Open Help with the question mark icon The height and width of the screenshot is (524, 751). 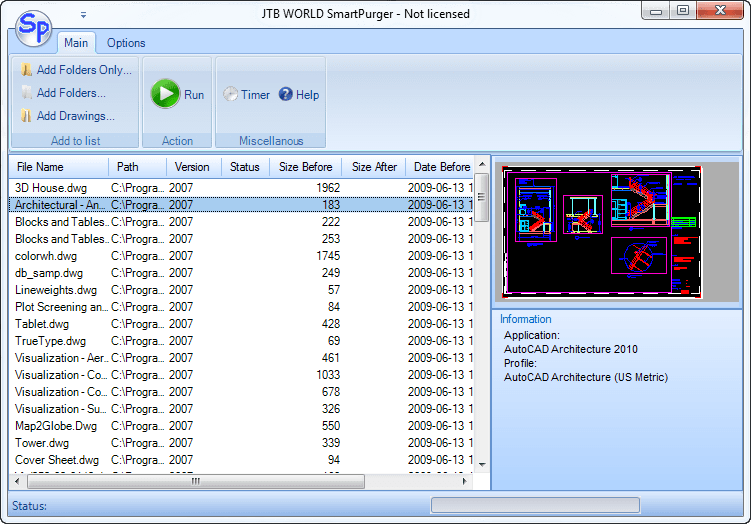299,95
